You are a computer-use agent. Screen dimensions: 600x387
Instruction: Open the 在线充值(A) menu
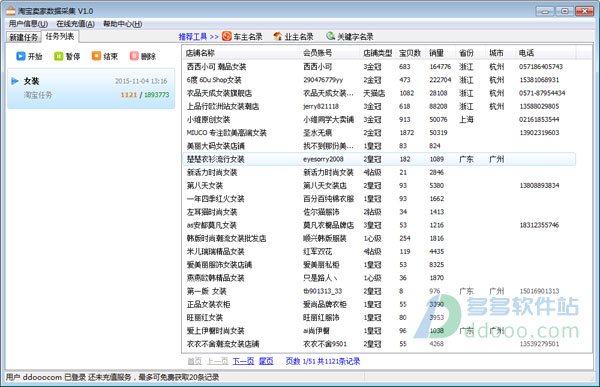coord(75,24)
